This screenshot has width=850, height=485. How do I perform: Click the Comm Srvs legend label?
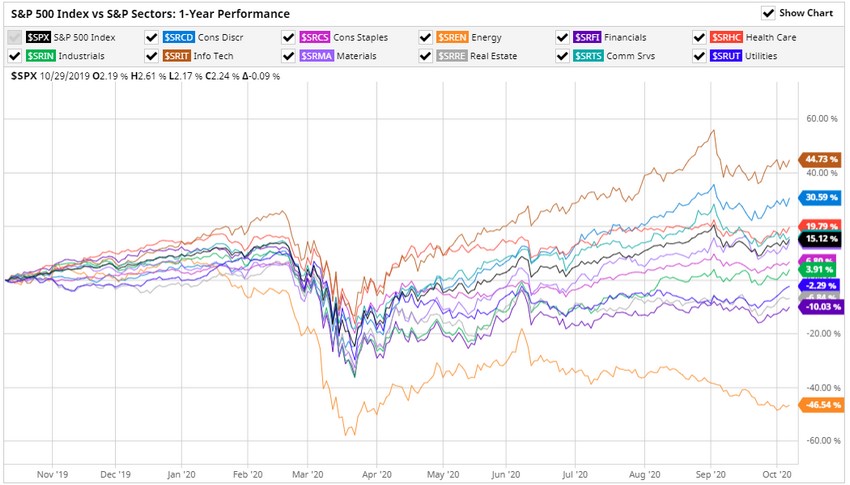[x=632, y=56]
